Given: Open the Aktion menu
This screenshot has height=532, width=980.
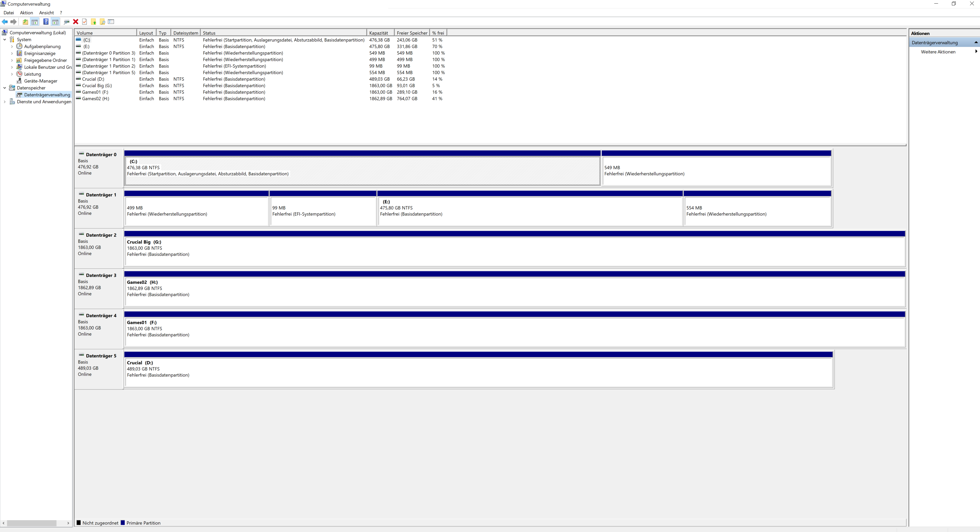Looking at the screenshot, I should 26,13.
